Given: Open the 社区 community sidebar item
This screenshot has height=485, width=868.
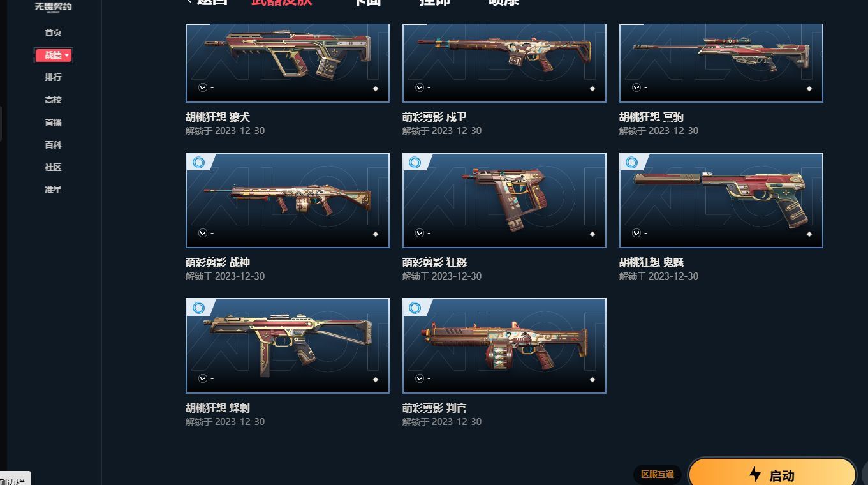Looking at the screenshot, I should coord(53,167).
